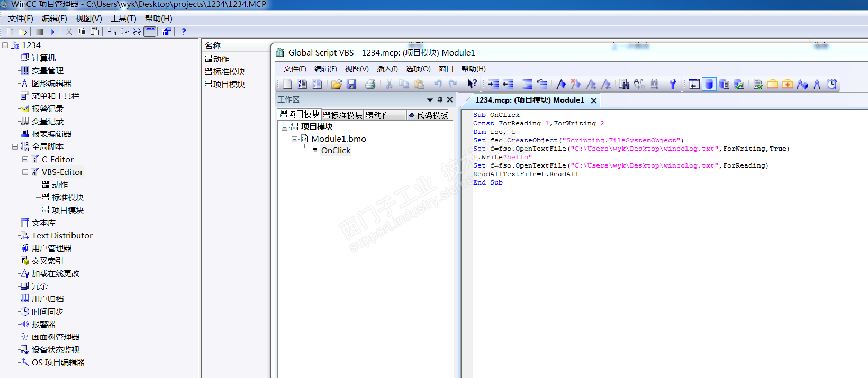868x378 pixels.
Task: Click the highlighted blue cylinder tag dialog icon
Action: [x=709, y=84]
